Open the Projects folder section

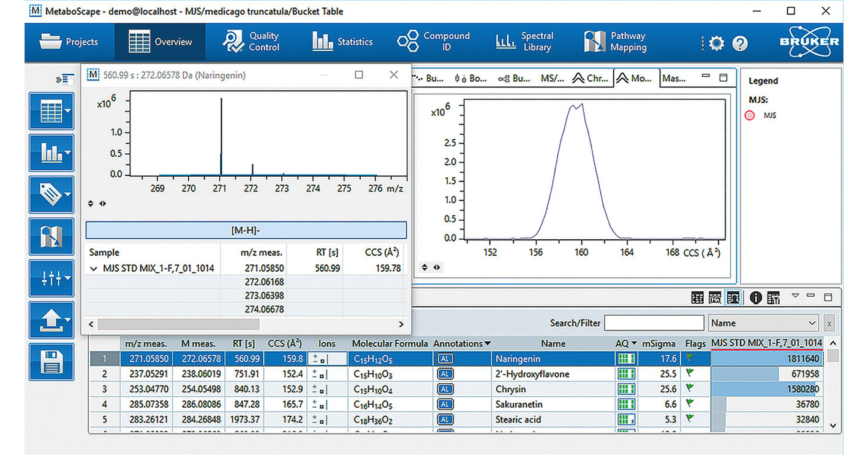(69, 42)
